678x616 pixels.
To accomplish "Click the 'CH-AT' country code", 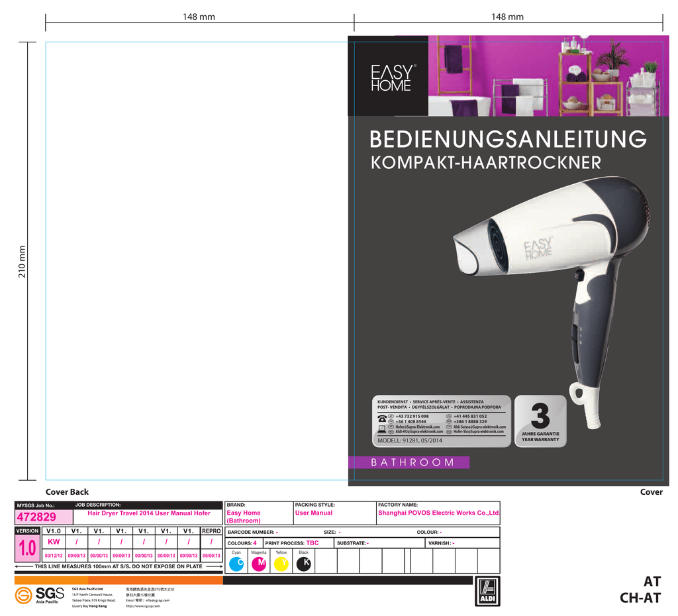I will coord(640,598).
